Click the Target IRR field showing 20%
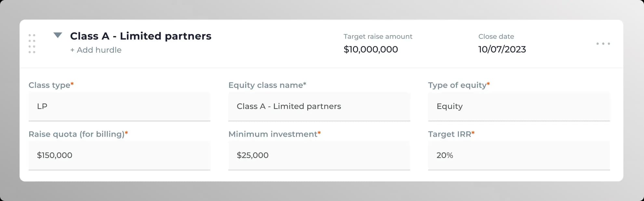Viewport: 644px width, 201px height. (x=519, y=155)
